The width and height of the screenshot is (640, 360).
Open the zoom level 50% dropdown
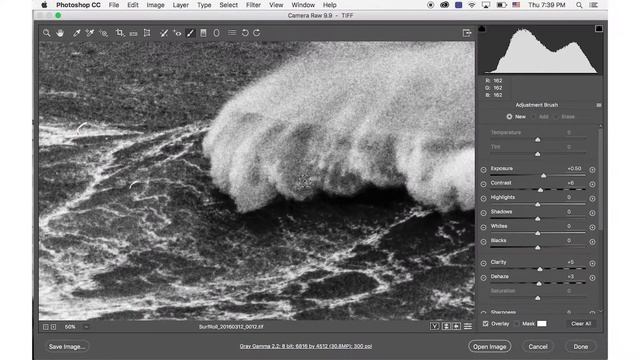point(70,327)
